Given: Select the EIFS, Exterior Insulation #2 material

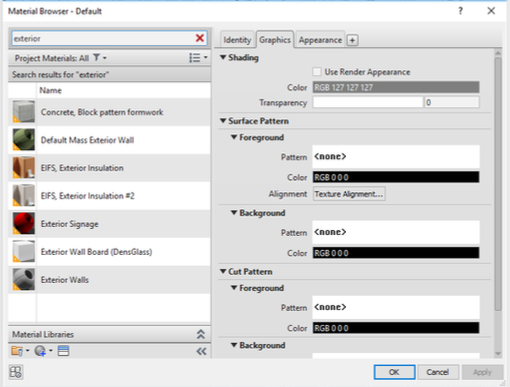Looking at the screenshot, I should (x=109, y=196).
